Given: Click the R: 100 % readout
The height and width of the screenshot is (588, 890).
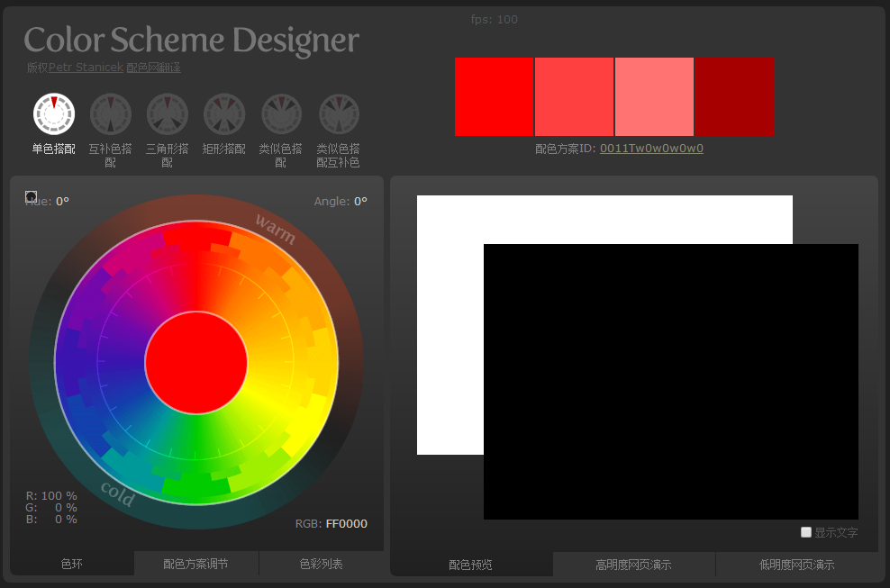Looking at the screenshot, I should pyautogui.click(x=51, y=495).
